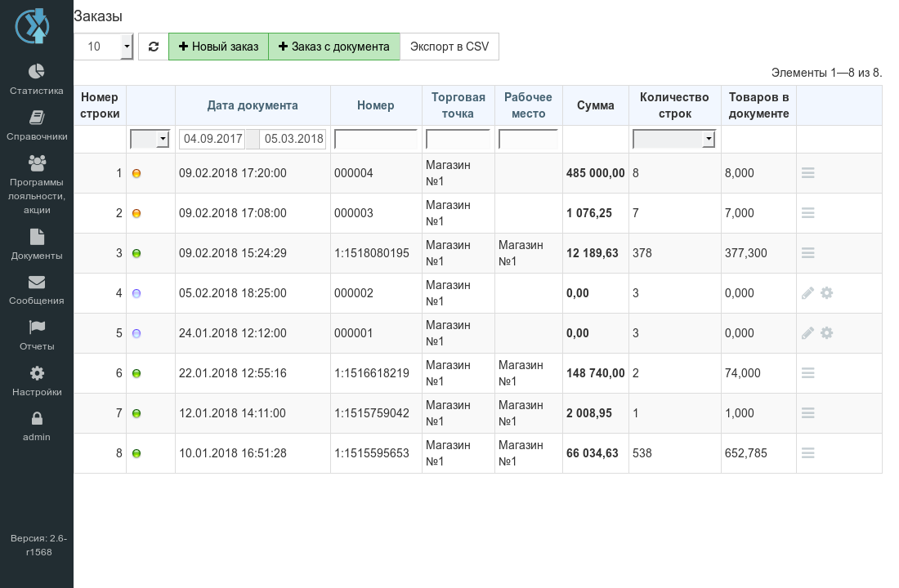Focus the Рабочее место filter input
Screen dimensions: 899x588
tap(528, 139)
